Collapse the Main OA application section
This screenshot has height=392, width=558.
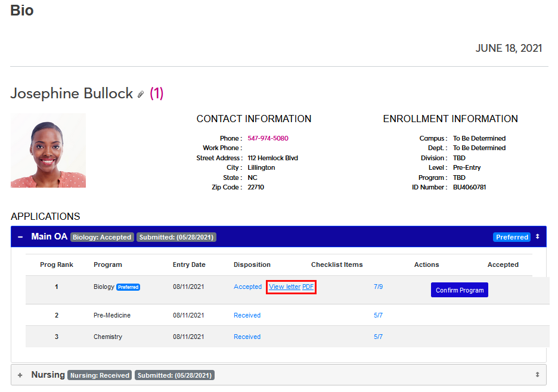(20, 237)
